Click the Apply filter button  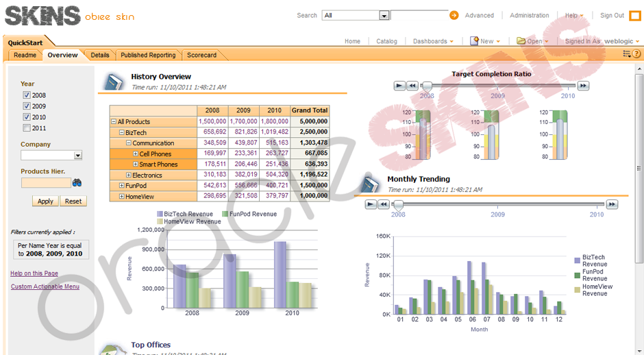coord(45,201)
